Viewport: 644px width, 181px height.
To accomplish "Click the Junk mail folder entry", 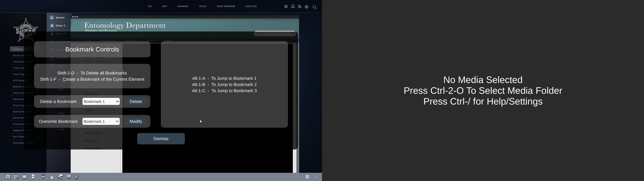I will [60, 130].
